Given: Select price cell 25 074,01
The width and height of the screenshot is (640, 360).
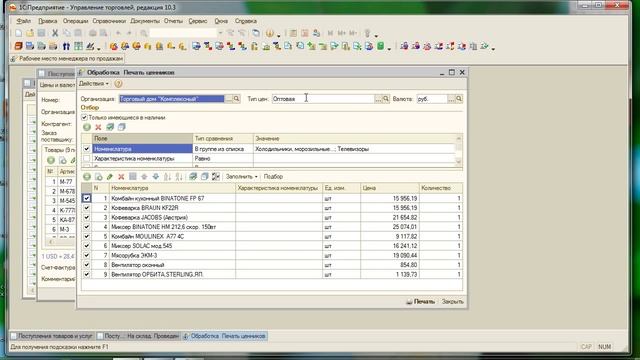Looking at the screenshot, I should click(390, 227).
